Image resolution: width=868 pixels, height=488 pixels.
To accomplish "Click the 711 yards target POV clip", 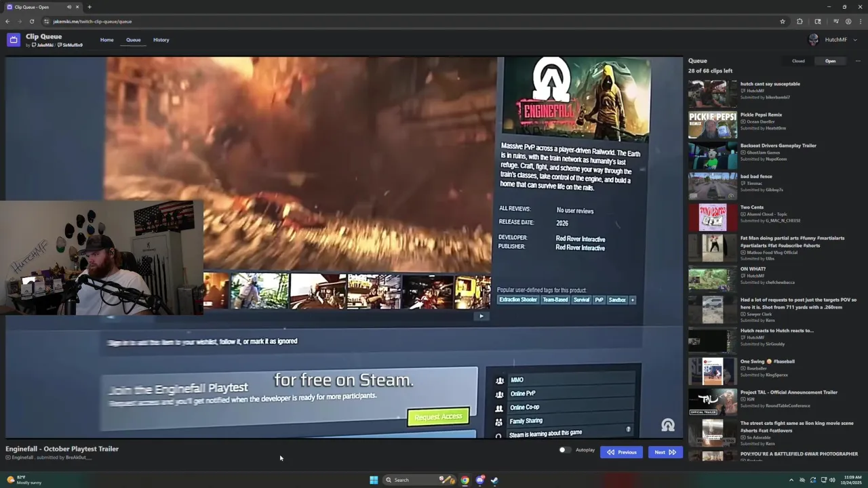I will [773, 310].
